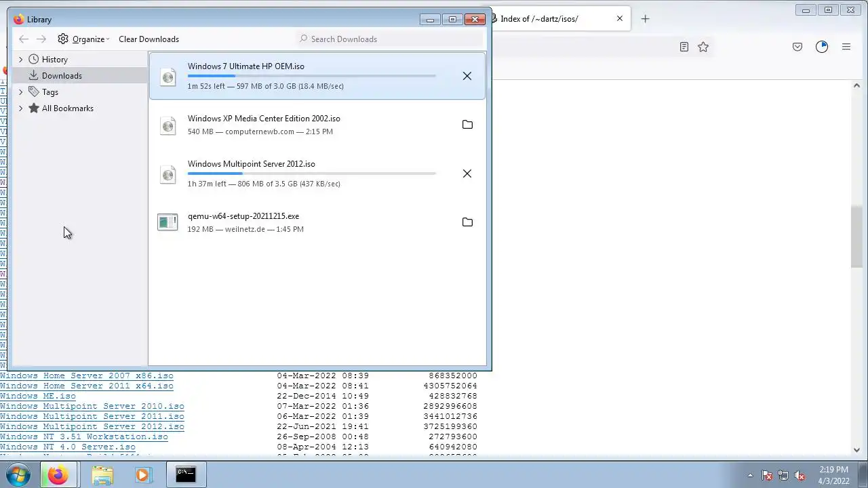868x488 pixels.
Task: Select All Bookmarks in the sidebar
Action: (67, 108)
